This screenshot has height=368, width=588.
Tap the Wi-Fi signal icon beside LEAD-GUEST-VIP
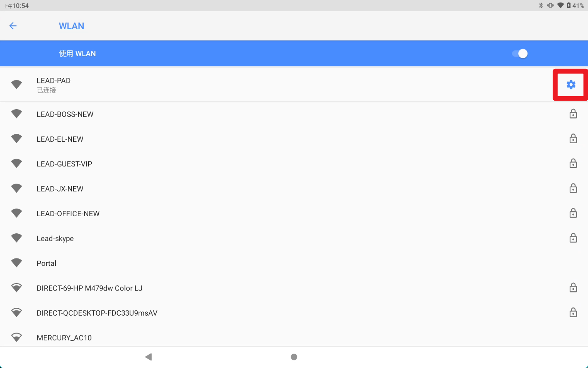(x=16, y=164)
